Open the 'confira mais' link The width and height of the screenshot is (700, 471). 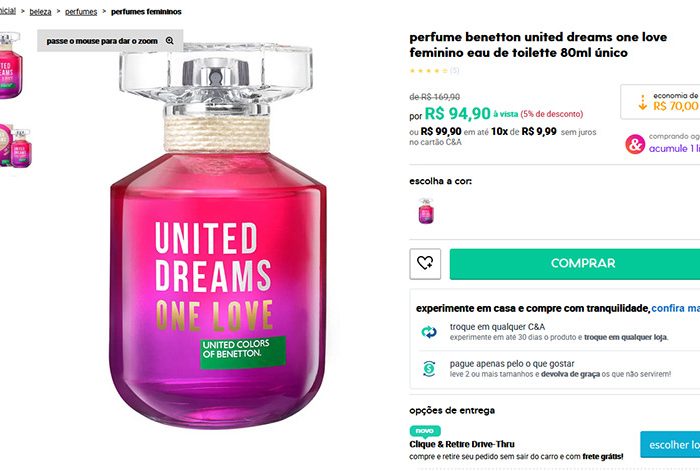tap(675, 308)
